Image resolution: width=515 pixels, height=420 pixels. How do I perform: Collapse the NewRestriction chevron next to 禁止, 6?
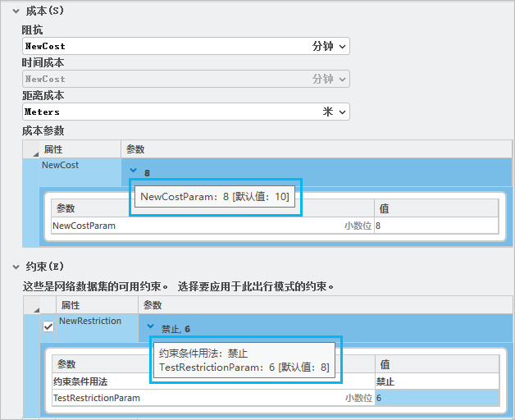coord(150,327)
